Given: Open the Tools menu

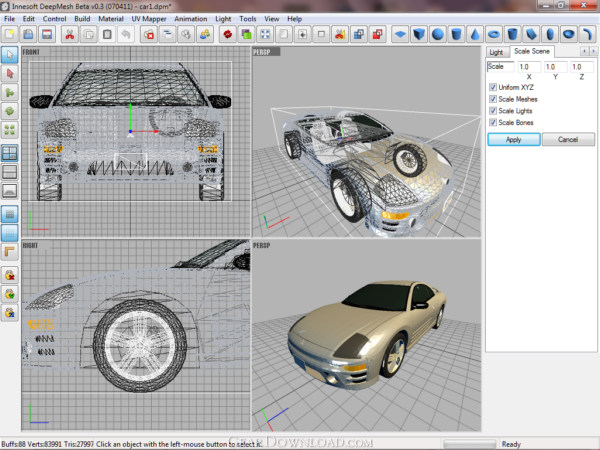Looking at the screenshot, I should tap(248, 19).
